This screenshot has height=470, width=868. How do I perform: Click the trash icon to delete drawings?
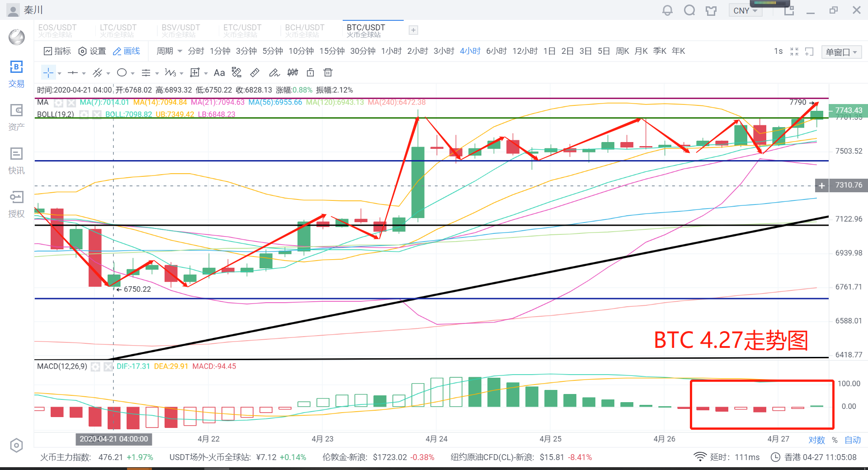[x=328, y=73]
